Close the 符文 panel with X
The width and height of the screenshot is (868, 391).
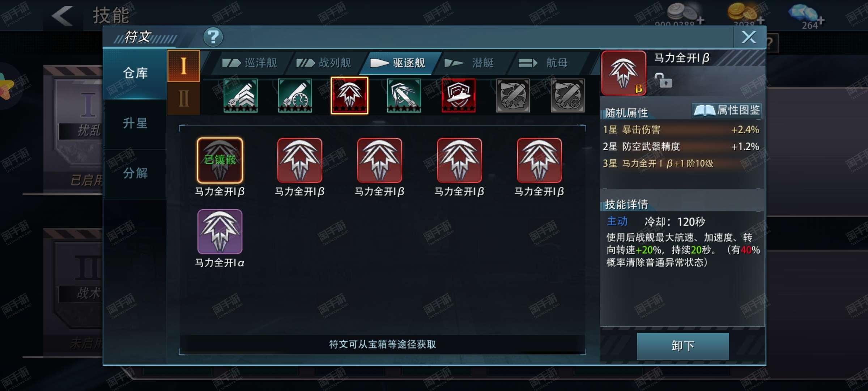[749, 37]
